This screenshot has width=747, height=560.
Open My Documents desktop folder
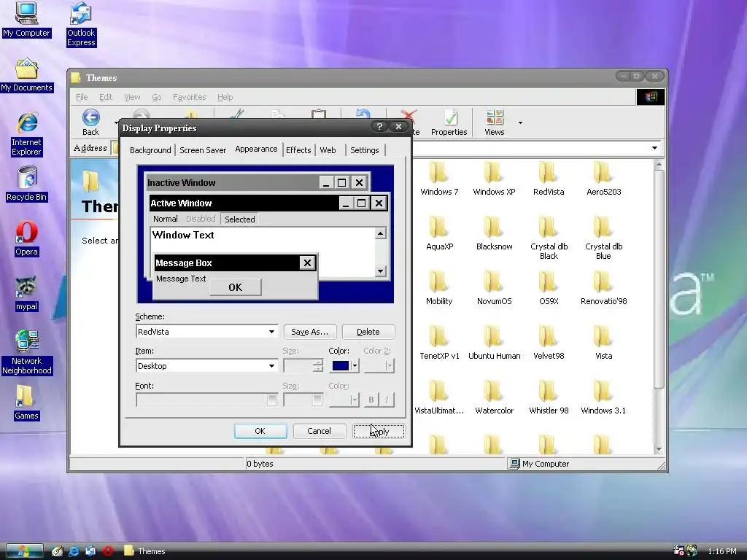click(x=27, y=75)
